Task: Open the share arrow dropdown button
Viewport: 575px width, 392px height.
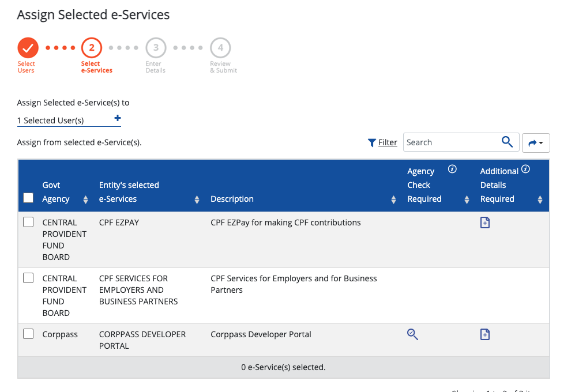Action: click(536, 142)
